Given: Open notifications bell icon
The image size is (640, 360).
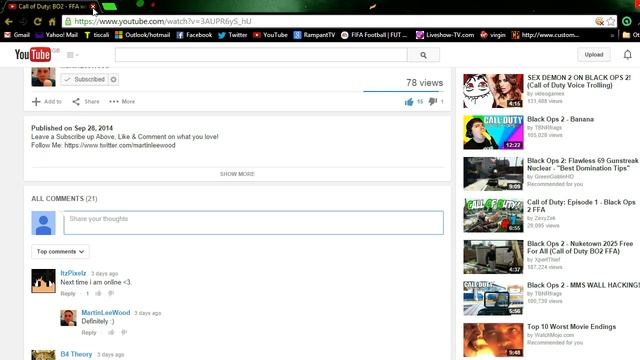Looking at the screenshot, I should click(627, 55).
